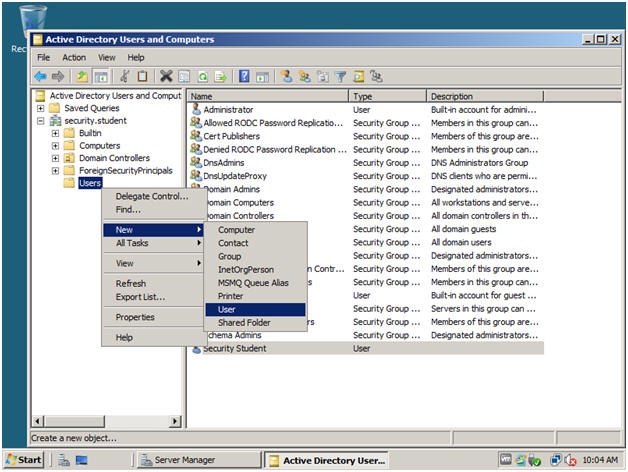Image resolution: width=628 pixels, height=472 pixels.
Task: Switch to Server Manager taskbar button
Action: click(199, 460)
